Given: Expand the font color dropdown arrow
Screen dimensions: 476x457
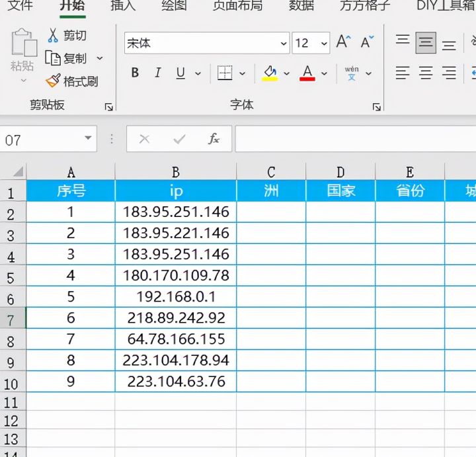Looking at the screenshot, I should [x=324, y=73].
